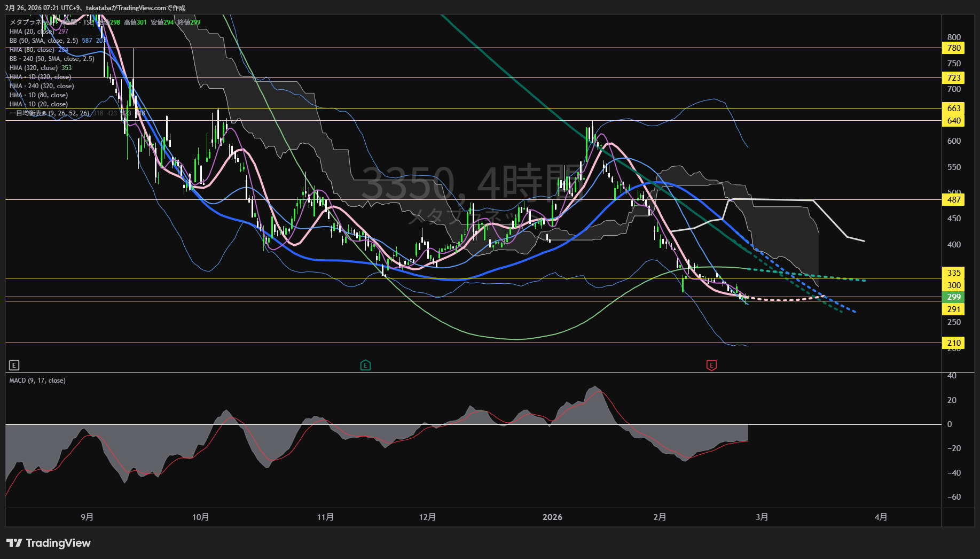
Task: Click the 2026 label on time axis
Action: click(552, 517)
